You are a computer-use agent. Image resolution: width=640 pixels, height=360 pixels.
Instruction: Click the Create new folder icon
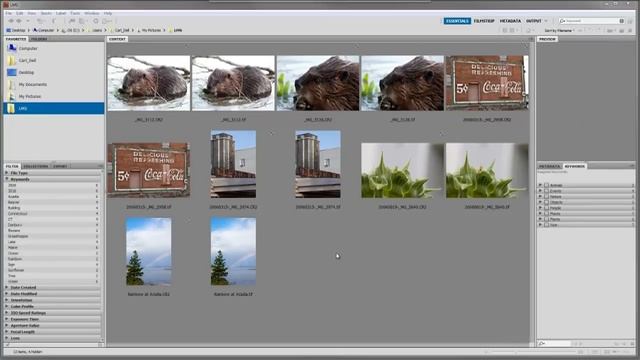pyautogui.click(x=621, y=31)
